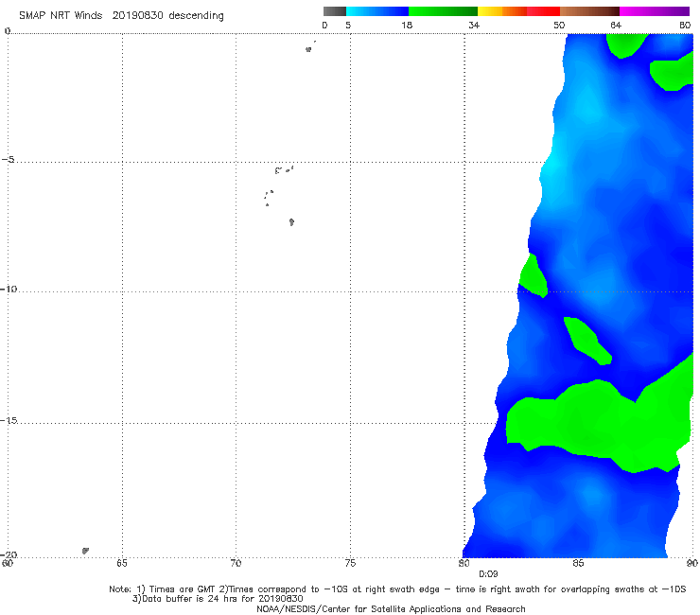Image resolution: width=700 pixels, height=615 pixels.
Task: Click the "75" longitude axis label
Action: (x=350, y=563)
